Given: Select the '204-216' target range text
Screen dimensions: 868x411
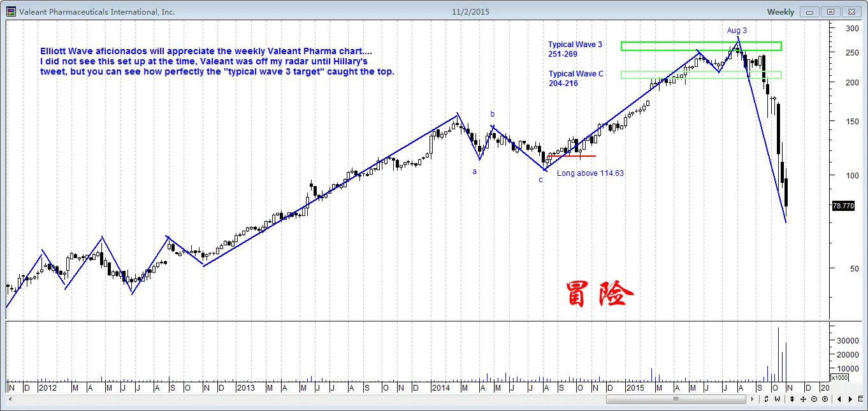Looking at the screenshot, I should [x=563, y=83].
